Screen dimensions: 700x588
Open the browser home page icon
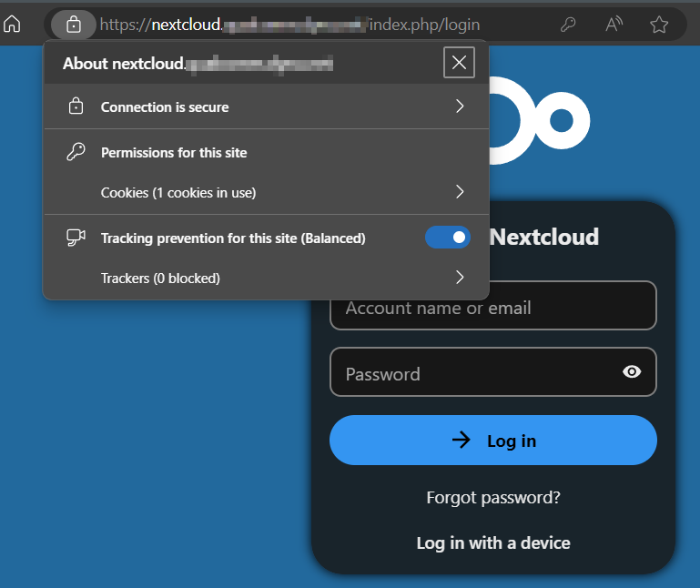coord(12,24)
